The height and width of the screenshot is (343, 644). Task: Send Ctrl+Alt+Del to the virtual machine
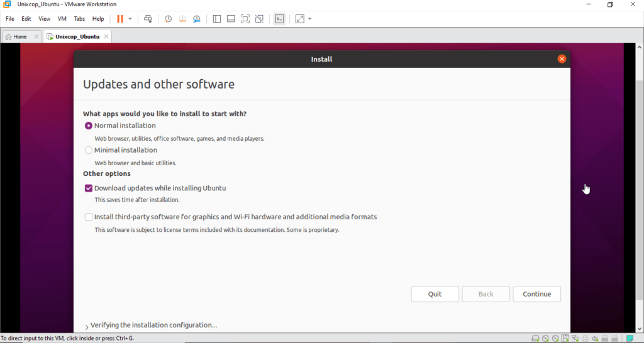click(148, 19)
